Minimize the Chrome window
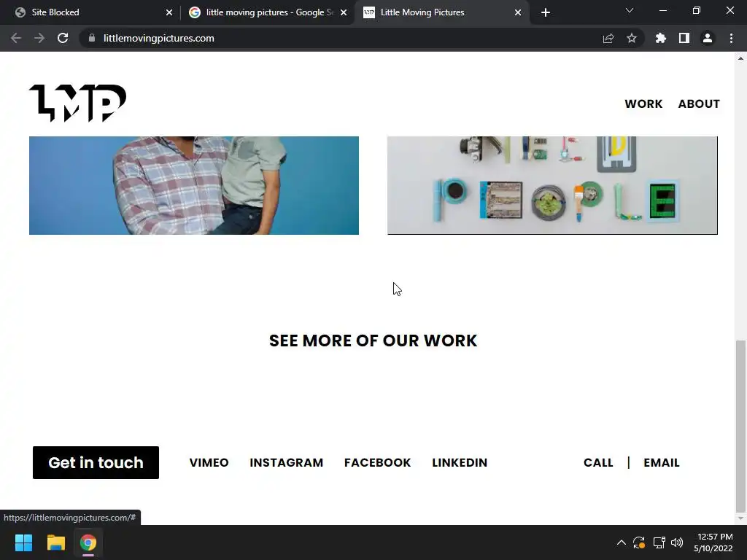Viewport: 747px width, 560px height. coord(662,10)
